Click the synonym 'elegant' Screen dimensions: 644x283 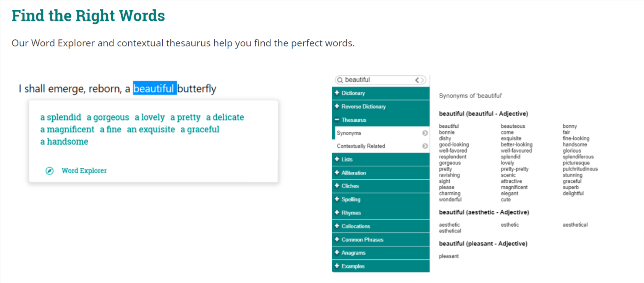(509, 194)
